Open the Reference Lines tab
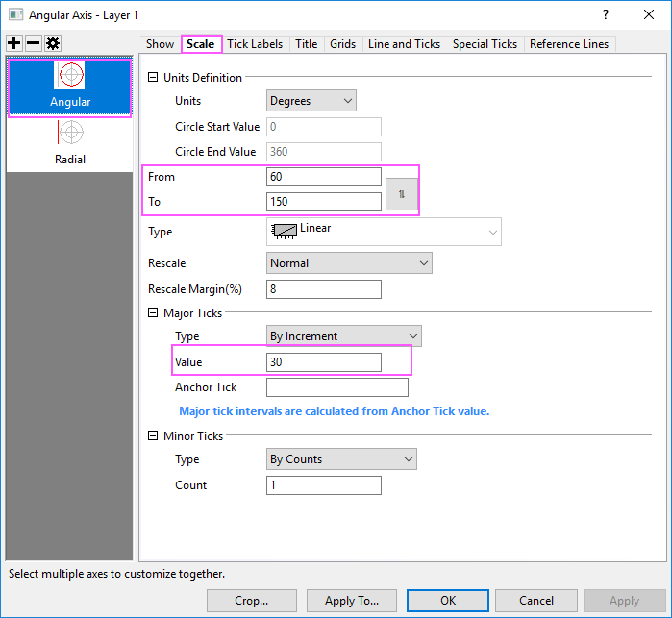 [568, 44]
